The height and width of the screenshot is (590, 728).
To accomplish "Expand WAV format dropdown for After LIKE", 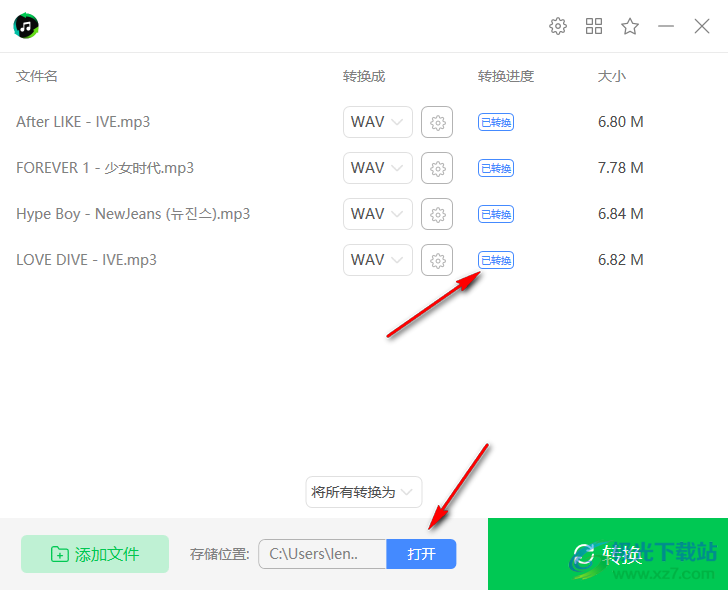I will [378, 122].
